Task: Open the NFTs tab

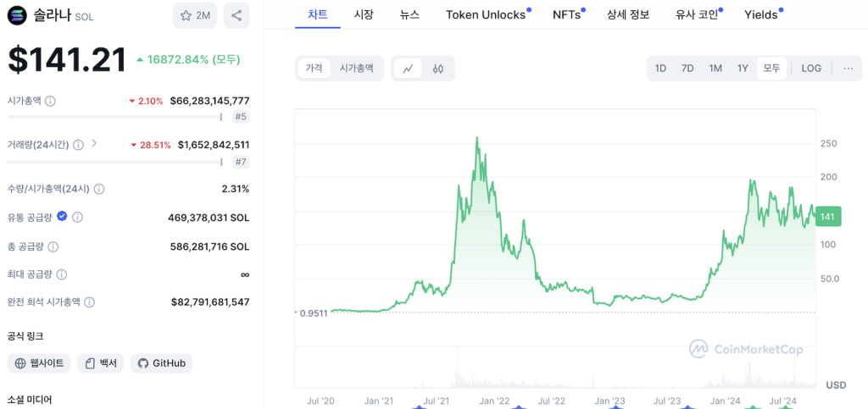Action: 567,15
